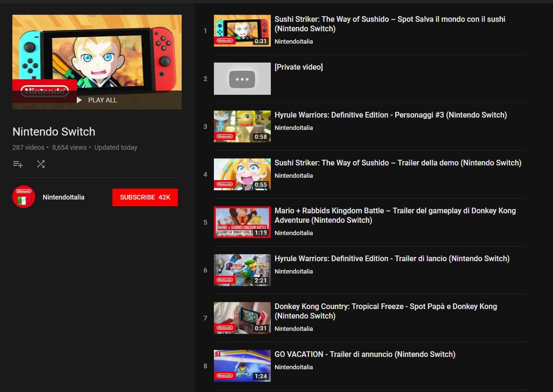Click the Nintendo Switch playlist title

[x=54, y=132]
